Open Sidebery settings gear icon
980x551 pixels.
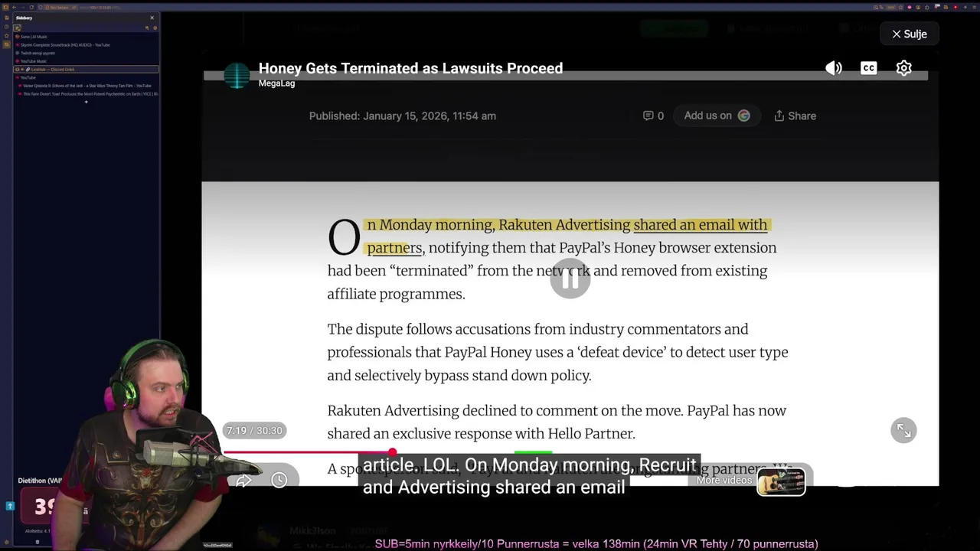(x=155, y=28)
